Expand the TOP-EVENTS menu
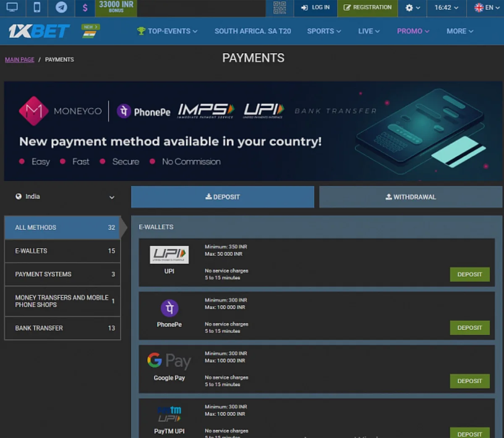This screenshot has height=438, width=504. pos(167,31)
